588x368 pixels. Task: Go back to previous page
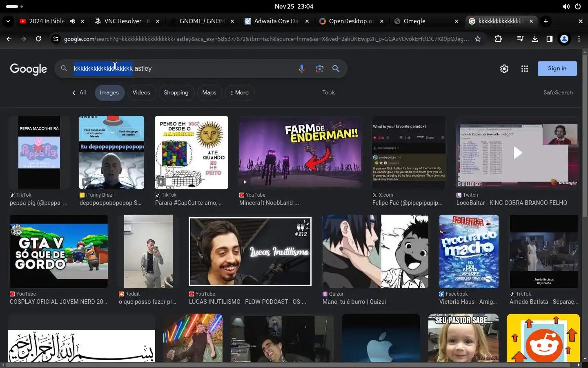click(9, 39)
